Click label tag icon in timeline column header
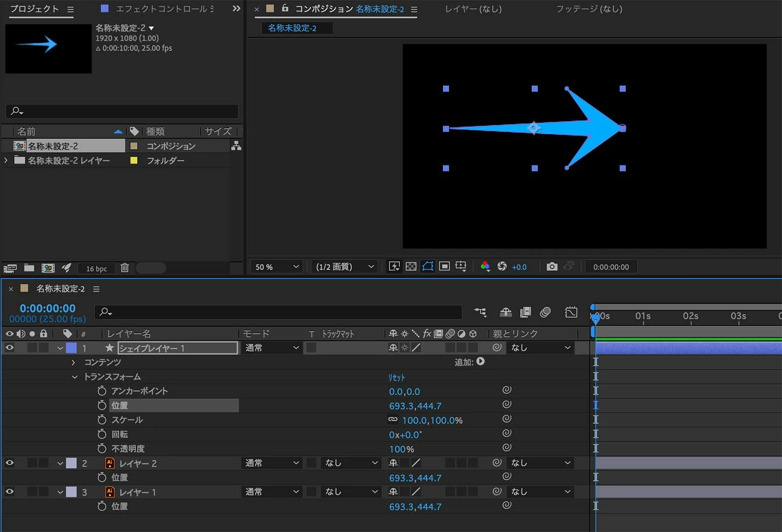The image size is (782, 532). pyautogui.click(x=67, y=333)
